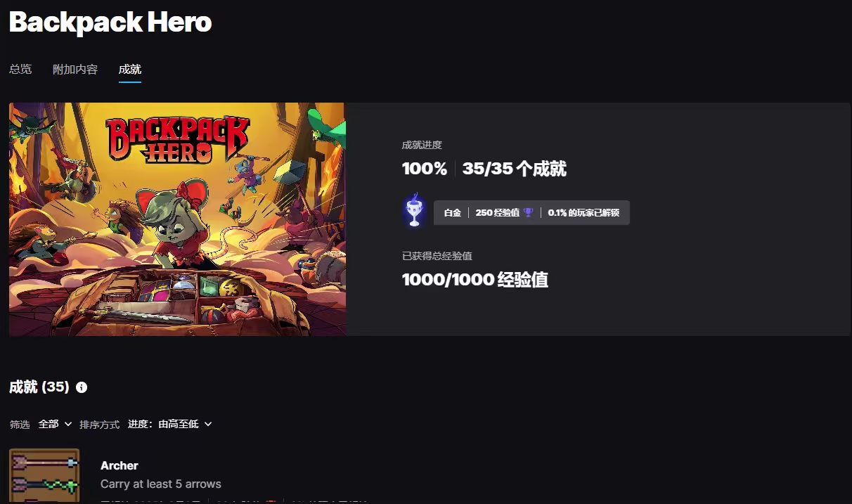Switch to the 总览 tab
The height and width of the screenshot is (504, 852).
click(x=20, y=70)
